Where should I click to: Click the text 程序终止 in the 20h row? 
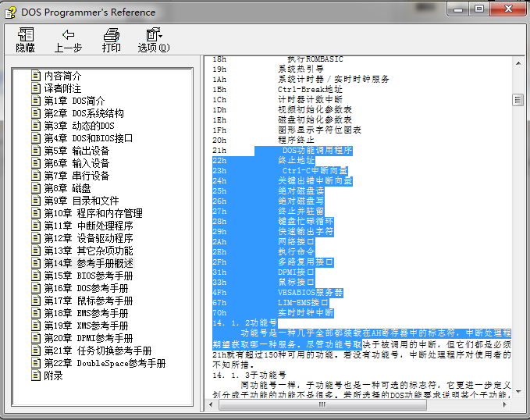click(296, 140)
